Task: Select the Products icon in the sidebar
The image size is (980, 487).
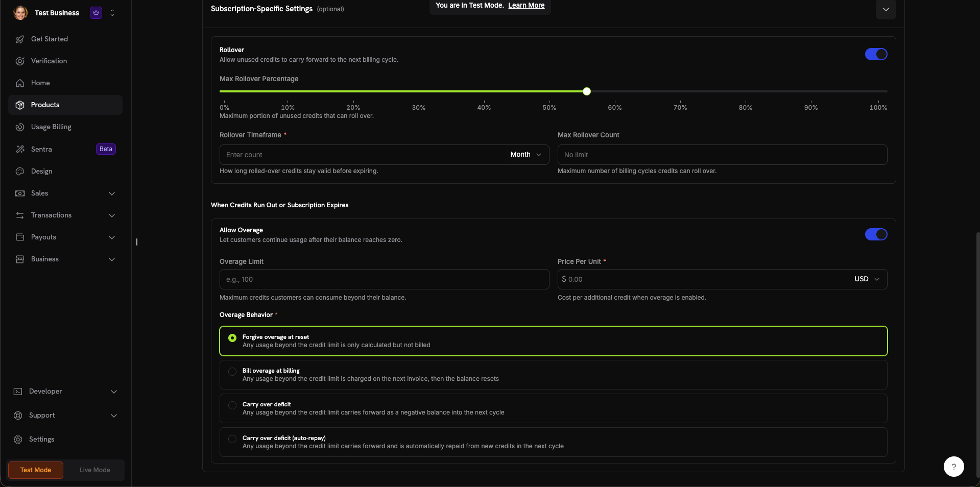Action: coord(20,105)
